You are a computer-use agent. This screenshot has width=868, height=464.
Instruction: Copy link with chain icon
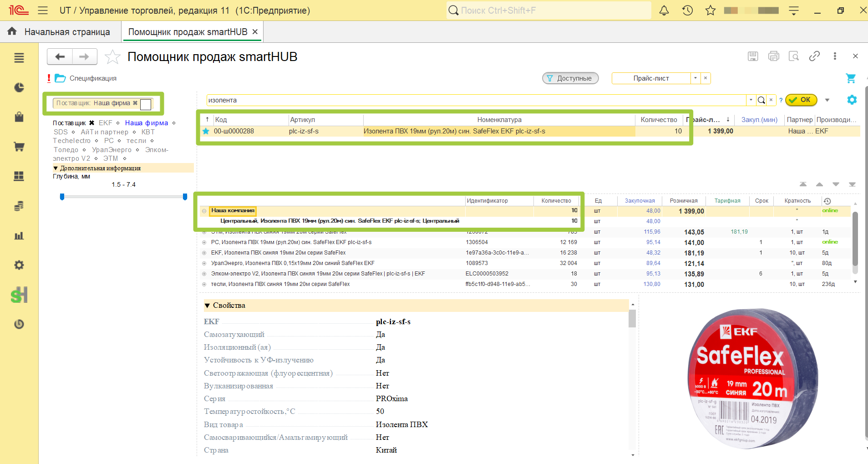(814, 56)
